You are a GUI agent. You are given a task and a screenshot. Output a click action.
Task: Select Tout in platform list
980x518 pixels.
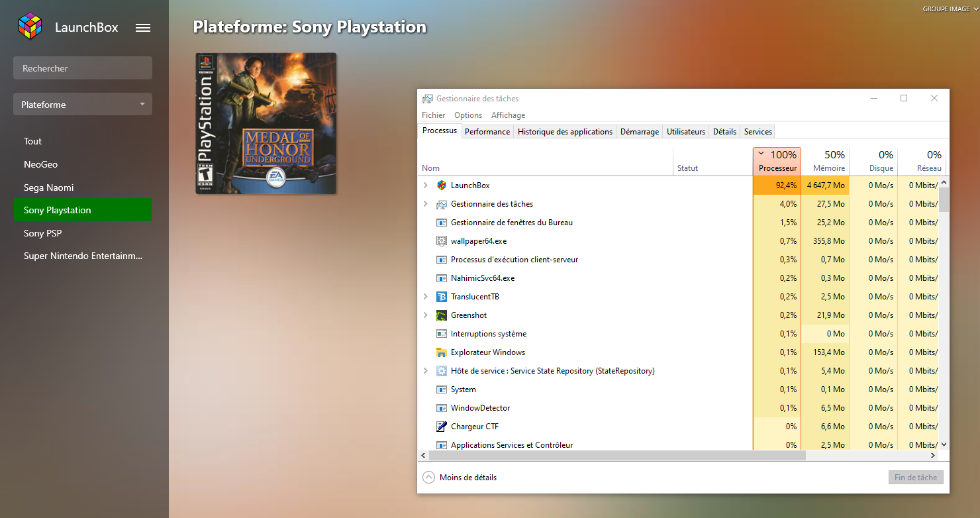coord(83,141)
